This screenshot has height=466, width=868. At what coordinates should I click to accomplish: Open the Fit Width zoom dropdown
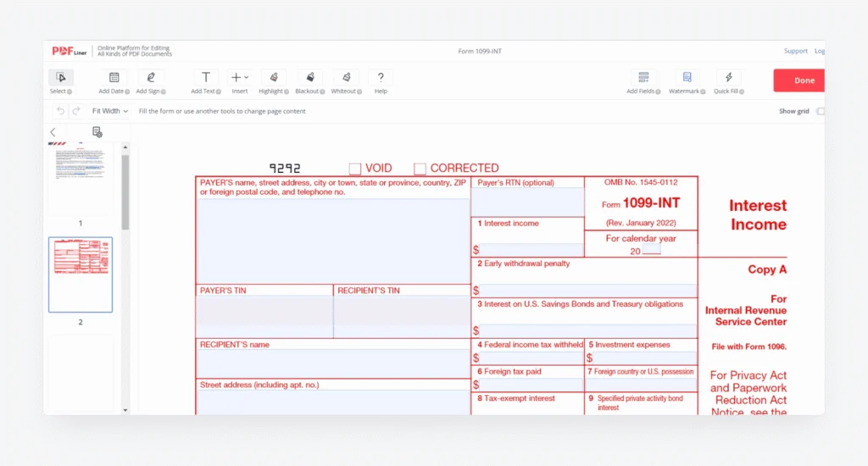click(109, 111)
